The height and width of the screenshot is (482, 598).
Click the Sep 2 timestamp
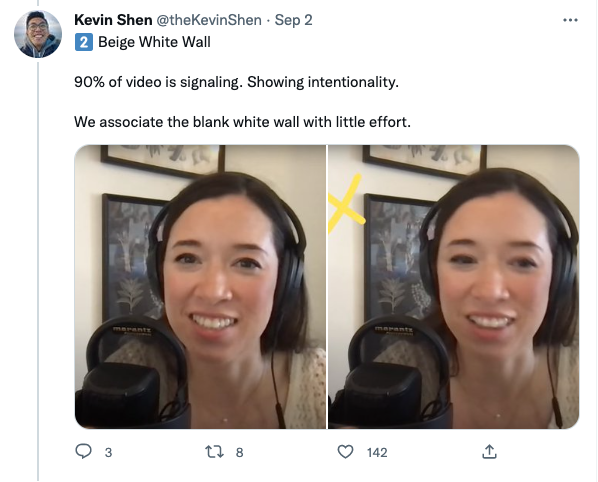tap(294, 20)
